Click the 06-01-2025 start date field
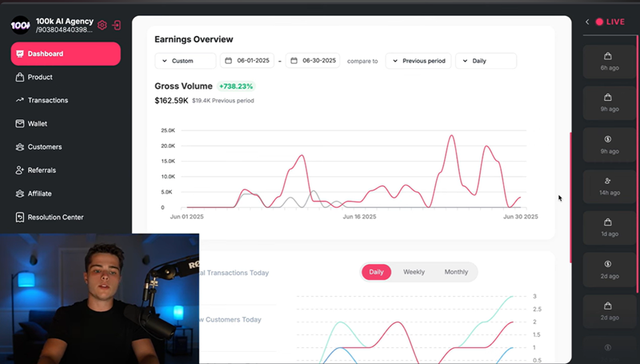640x364 pixels. point(247,61)
